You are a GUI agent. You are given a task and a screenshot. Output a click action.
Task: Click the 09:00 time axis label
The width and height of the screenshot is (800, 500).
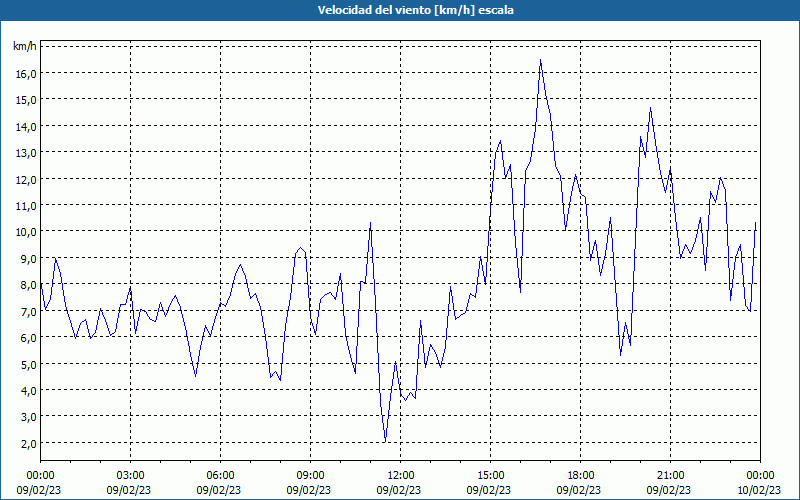point(310,476)
